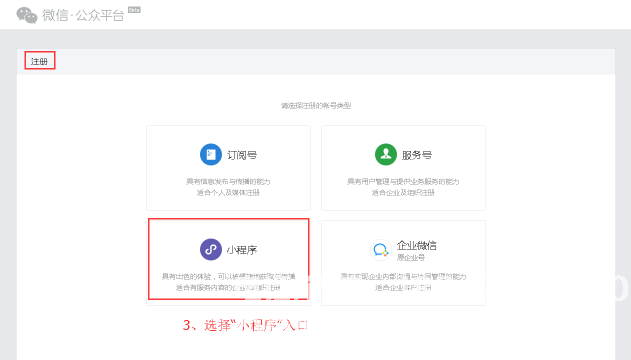Screen dimensions: 631x360
Task: Select the 服务号 account type label
Action: (417, 155)
